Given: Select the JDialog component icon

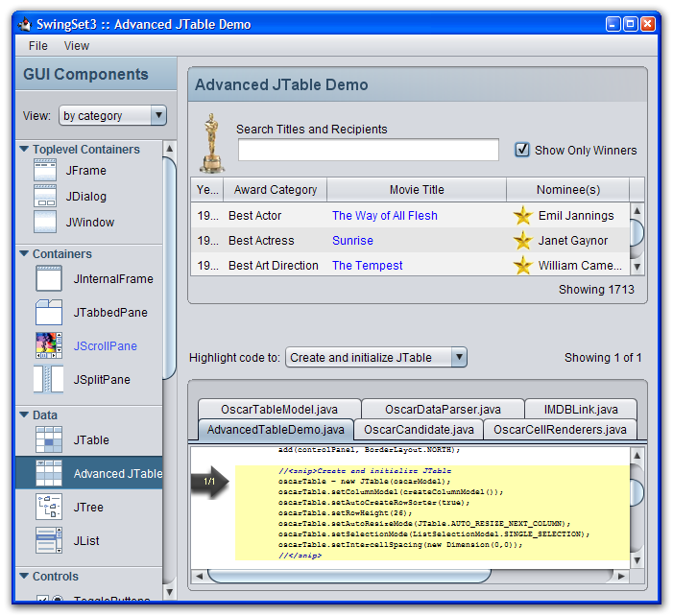Looking at the screenshot, I should [46, 197].
